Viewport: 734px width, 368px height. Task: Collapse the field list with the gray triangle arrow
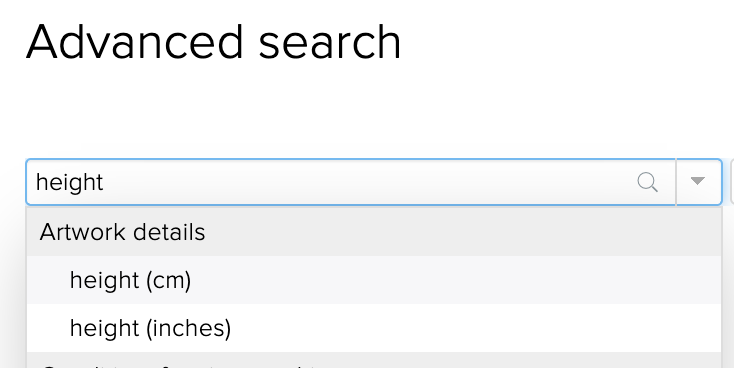click(x=697, y=181)
